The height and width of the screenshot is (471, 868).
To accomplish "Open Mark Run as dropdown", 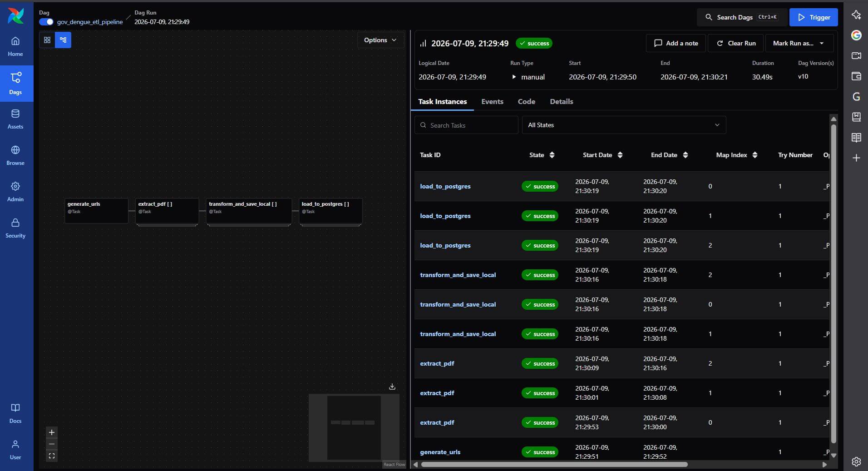I will tap(799, 43).
